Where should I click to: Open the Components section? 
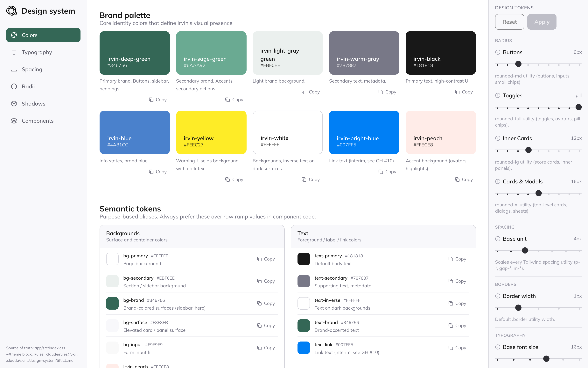(43, 121)
